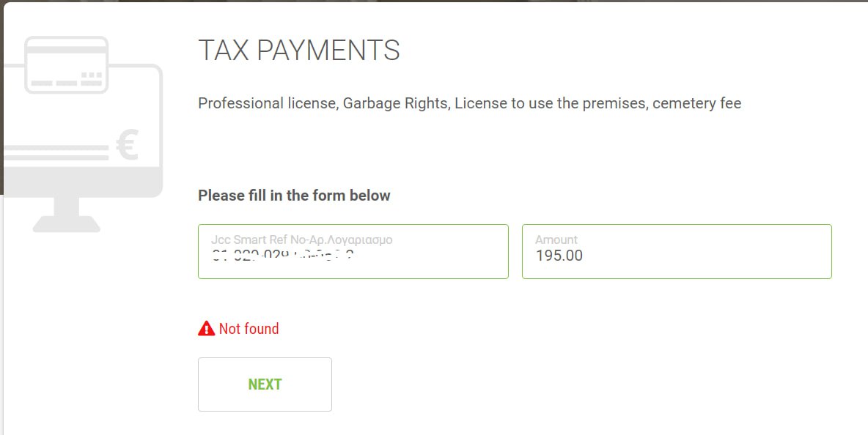
Task: Click the "Not found" error message
Action: [x=249, y=329]
